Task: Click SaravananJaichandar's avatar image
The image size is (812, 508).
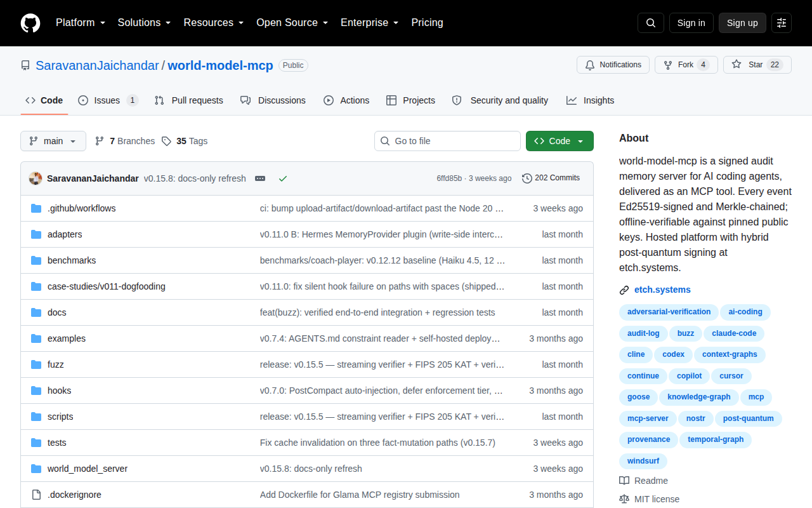Action: (36, 178)
